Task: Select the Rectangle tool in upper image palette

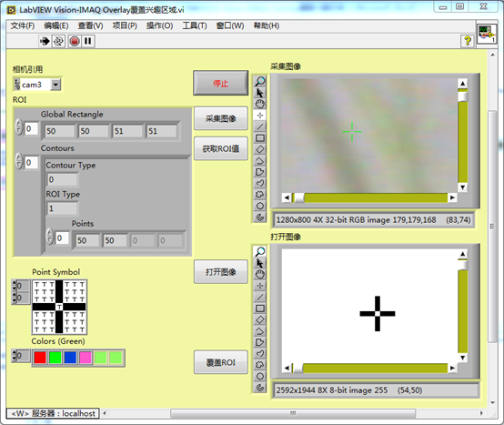Action: (260, 138)
